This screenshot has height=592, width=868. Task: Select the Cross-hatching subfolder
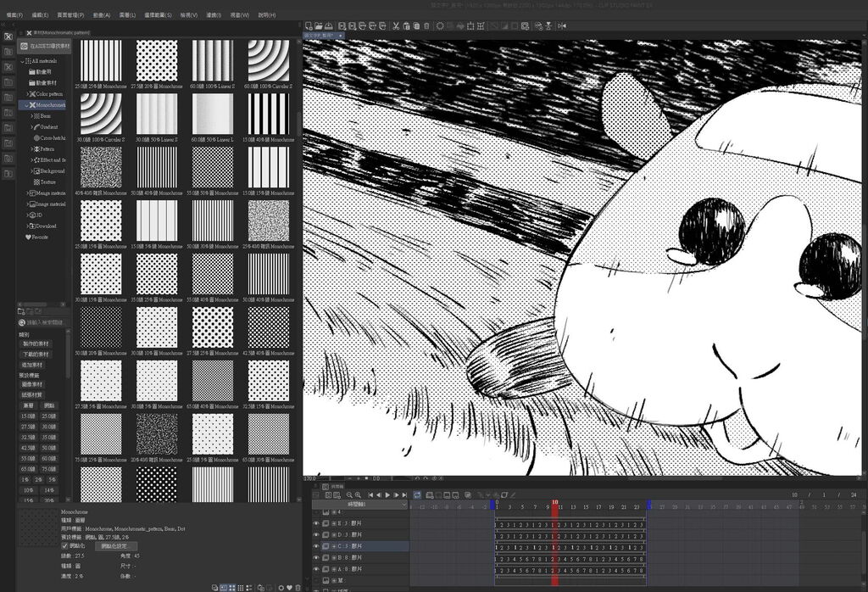49,138
